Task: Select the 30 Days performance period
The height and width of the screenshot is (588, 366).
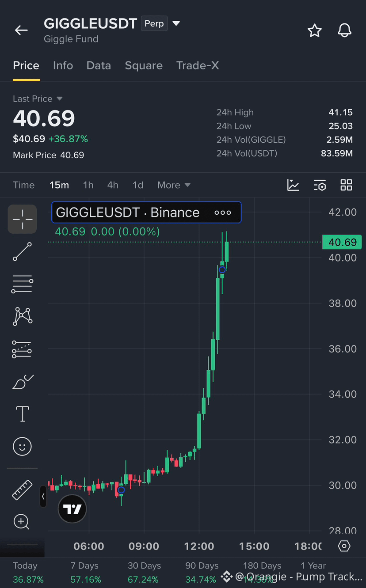Action: 144,573
